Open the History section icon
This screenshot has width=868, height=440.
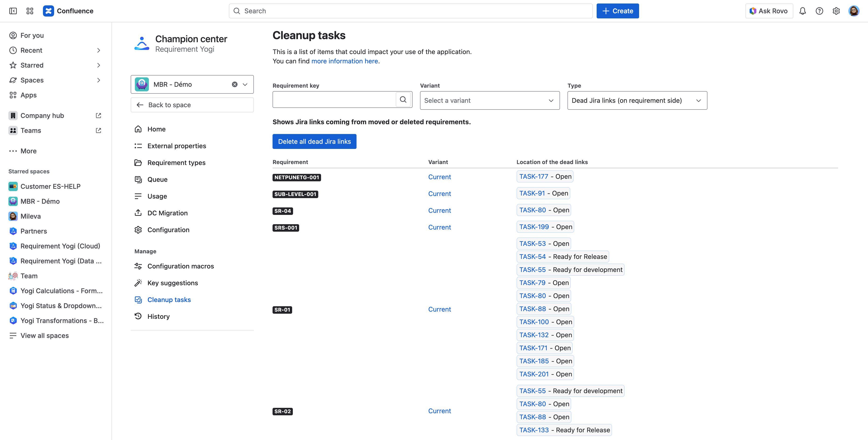138,316
